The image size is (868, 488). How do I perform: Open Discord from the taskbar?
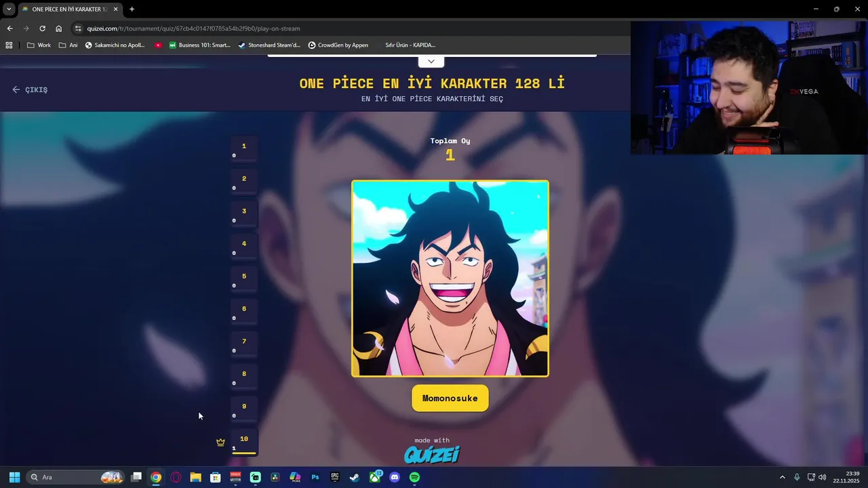(395, 477)
